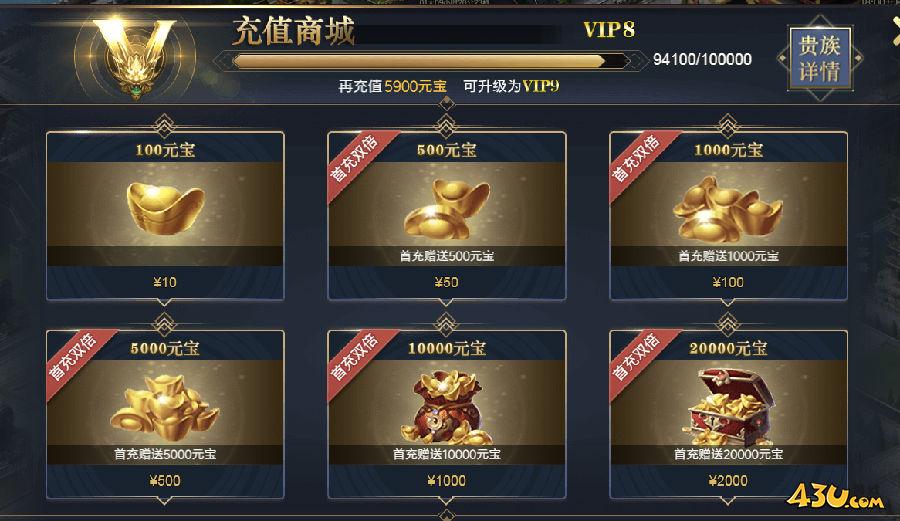Click the red money bag icon
900x521 pixels.
click(448, 408)
